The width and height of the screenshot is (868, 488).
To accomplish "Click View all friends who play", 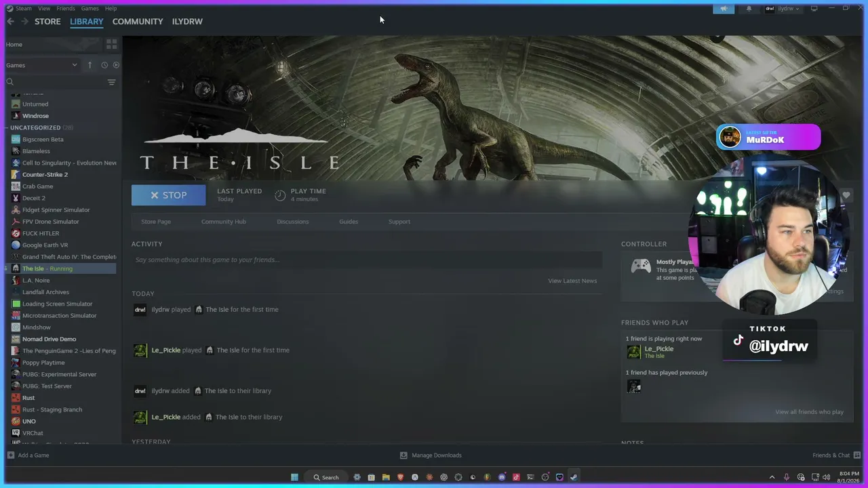I will tap(810, 412).
